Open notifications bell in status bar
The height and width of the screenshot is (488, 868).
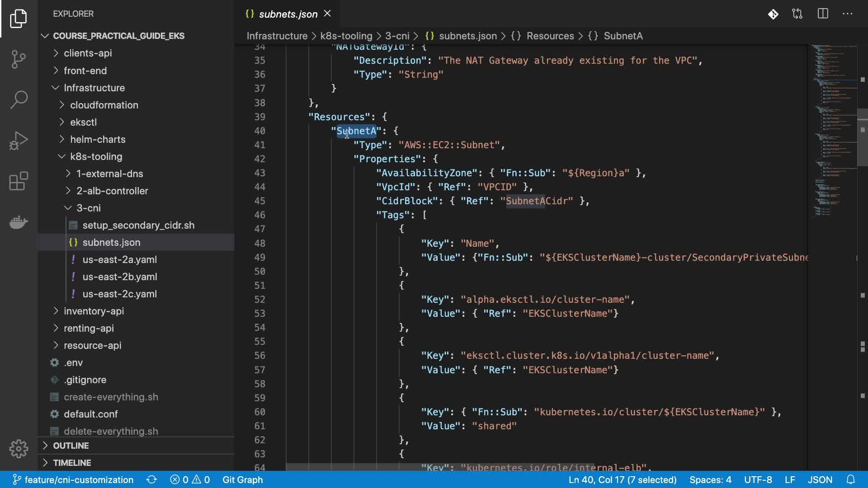click(x=851, y=480)
